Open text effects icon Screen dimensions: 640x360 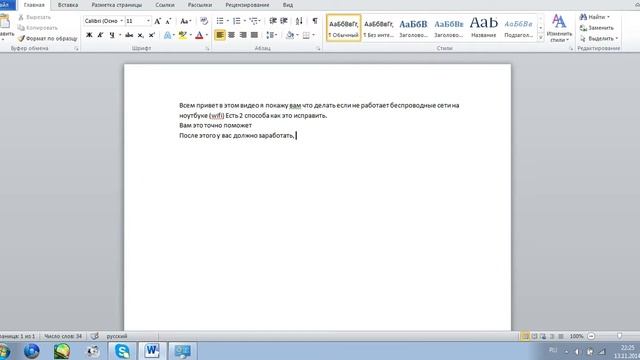(x=167, y=36)
